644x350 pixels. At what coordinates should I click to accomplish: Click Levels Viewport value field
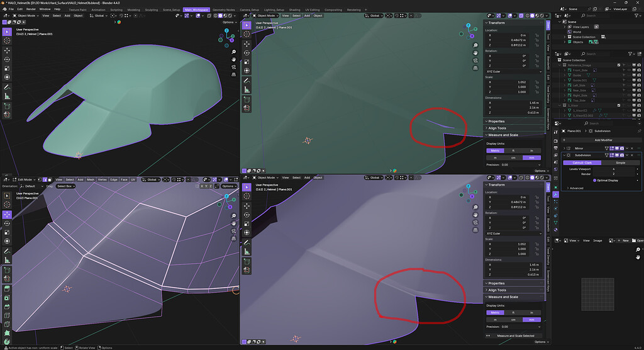(614, 169)
